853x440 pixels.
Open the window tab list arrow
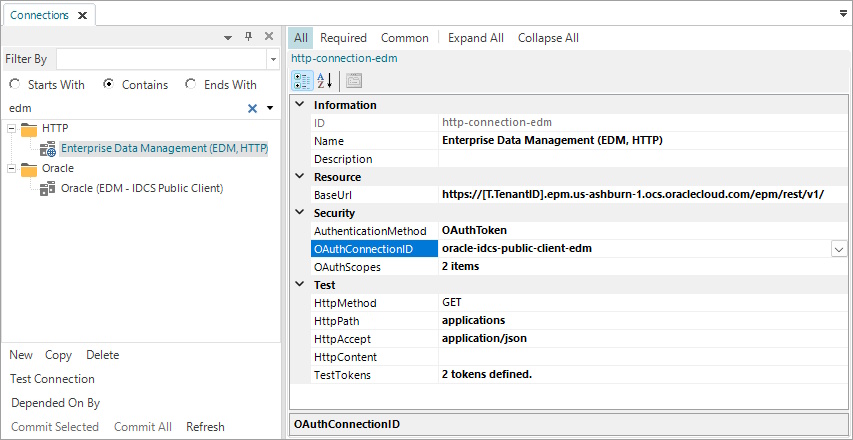[844, 14]
